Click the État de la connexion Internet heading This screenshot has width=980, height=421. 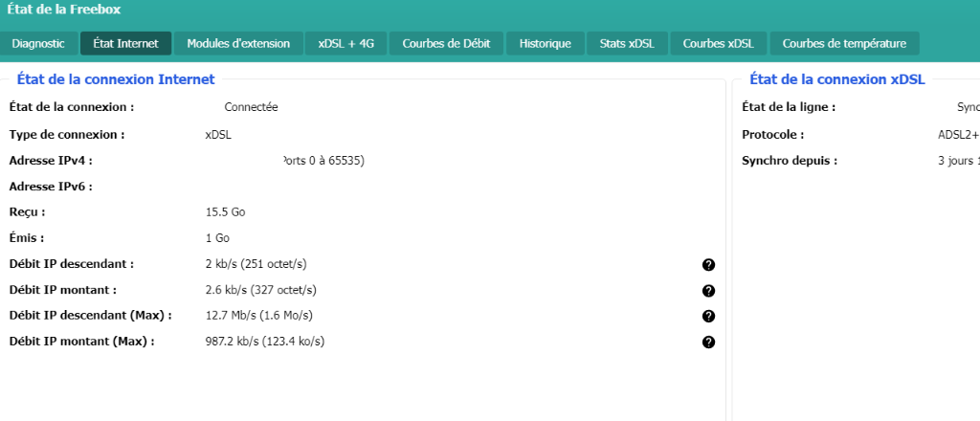116,79
